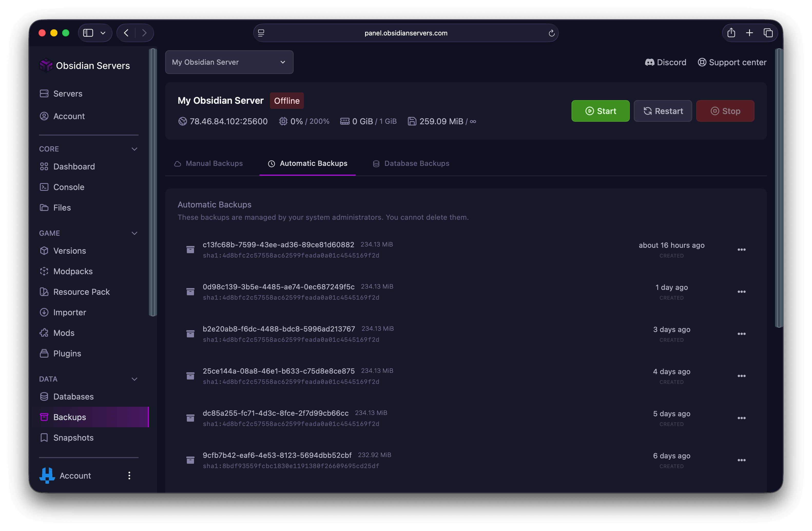This screenshot has width=812, height=531.
Task: Open account menu three-dot icon
Action: 129,476
